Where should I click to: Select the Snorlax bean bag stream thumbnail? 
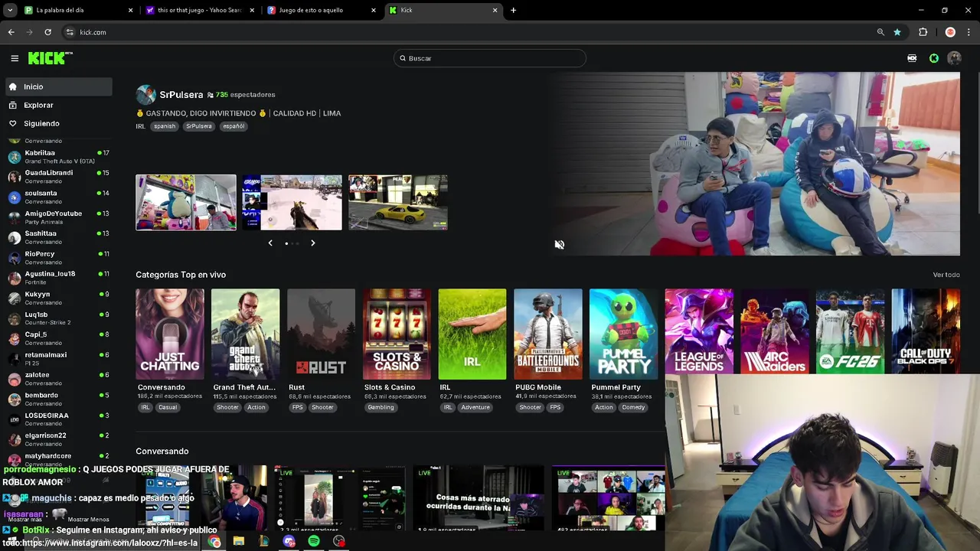[x=186, y=202]
